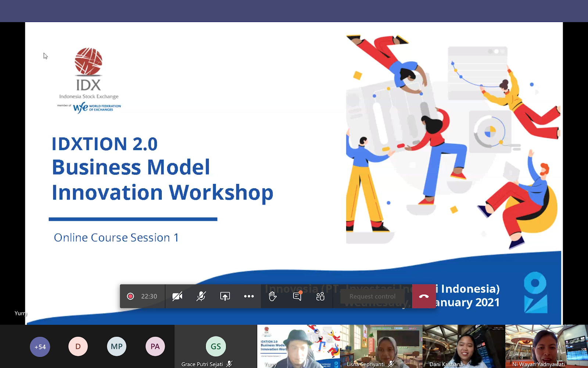Select Grace Putri Sejati's GS avatar

pyautogui.click(x=216, y=346)
